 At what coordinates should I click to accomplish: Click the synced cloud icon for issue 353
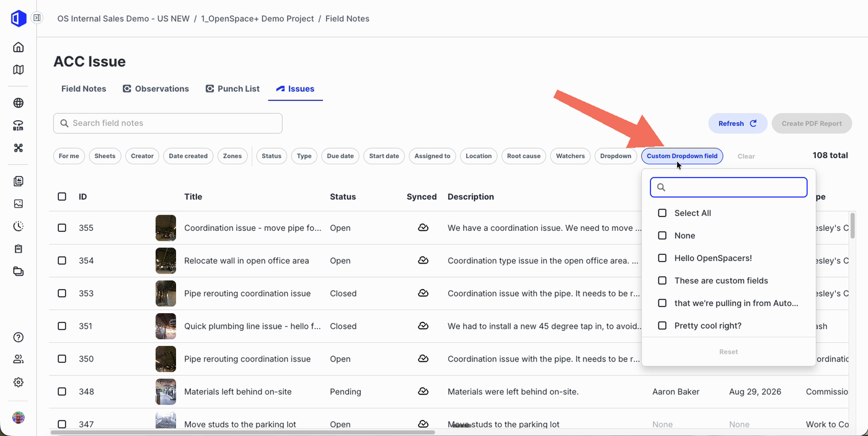coord(423,293)
